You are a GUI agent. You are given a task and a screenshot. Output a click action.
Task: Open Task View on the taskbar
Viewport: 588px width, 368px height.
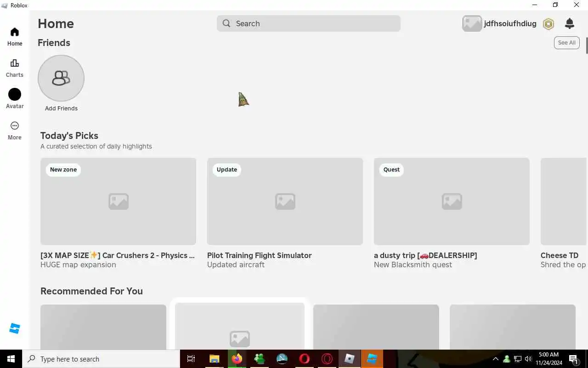[x=191, y=359]
